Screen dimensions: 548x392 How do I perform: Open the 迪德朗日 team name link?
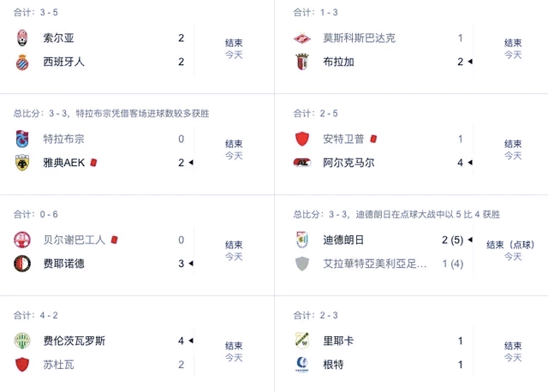[x=343, y=240]
